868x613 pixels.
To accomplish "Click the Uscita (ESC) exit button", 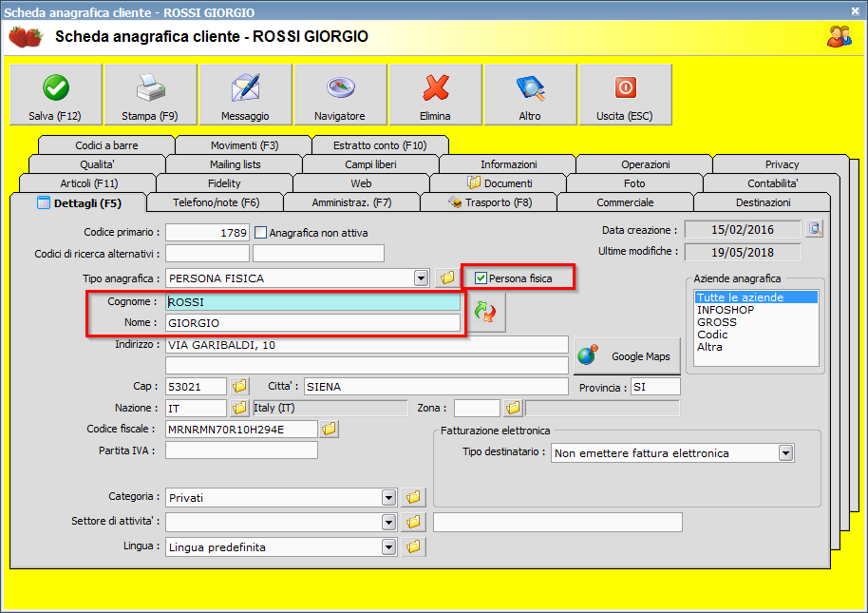I will tap(626, 94).
